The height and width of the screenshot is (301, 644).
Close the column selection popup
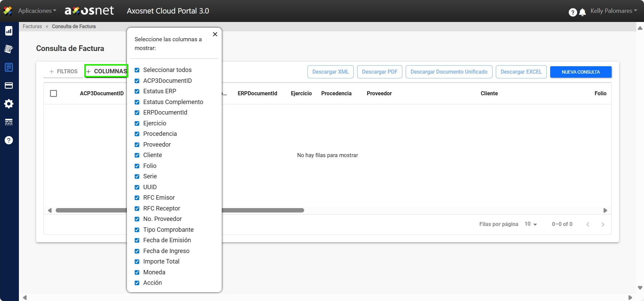coord(215,34)
